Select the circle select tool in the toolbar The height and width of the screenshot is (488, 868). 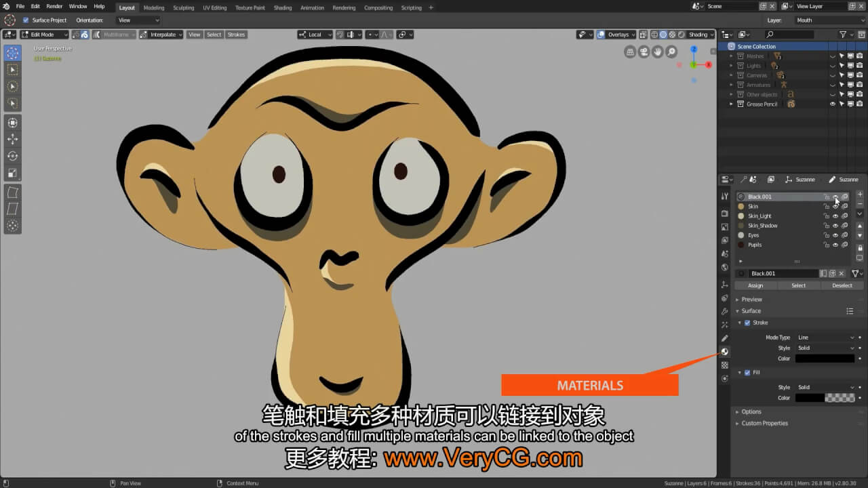(12, 87)
